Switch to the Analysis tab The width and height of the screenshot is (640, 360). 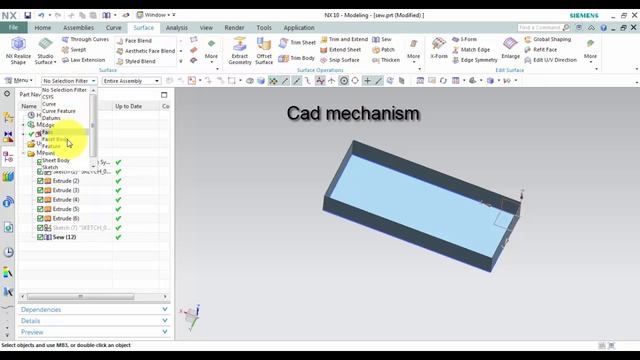click(x=177, y=28)
